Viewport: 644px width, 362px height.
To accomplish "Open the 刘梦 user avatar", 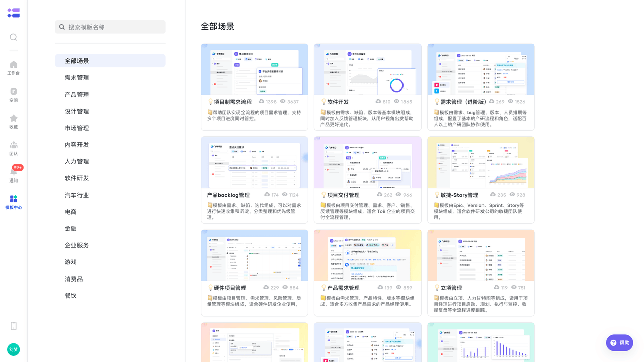I will pos(14,349).
